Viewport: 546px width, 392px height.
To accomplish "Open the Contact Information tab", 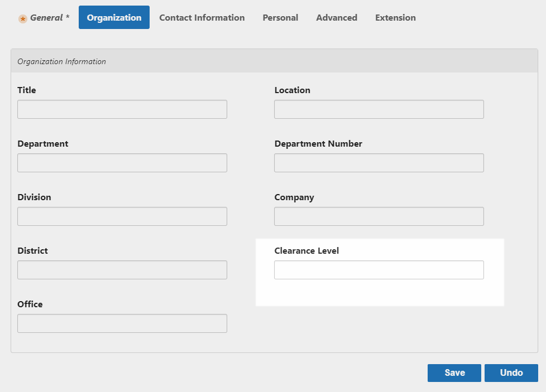I will click(202, 18).
